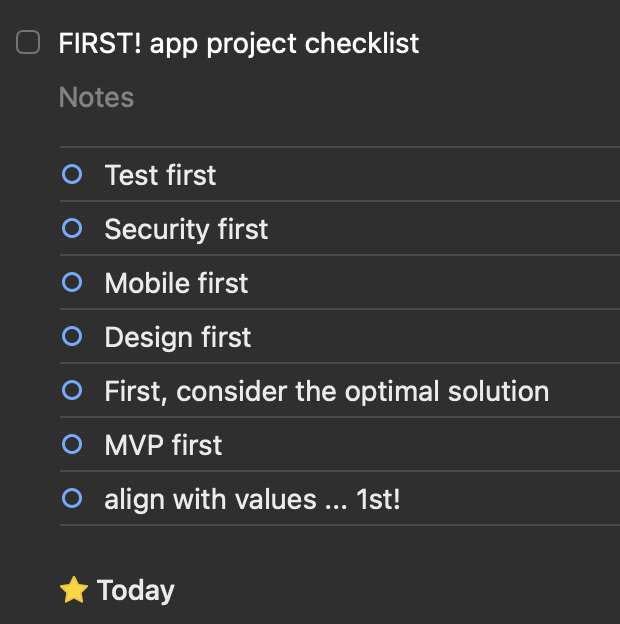Mark Security first item as done
The width and height of the screenshot is (620, 624).
tap(72, 229)
